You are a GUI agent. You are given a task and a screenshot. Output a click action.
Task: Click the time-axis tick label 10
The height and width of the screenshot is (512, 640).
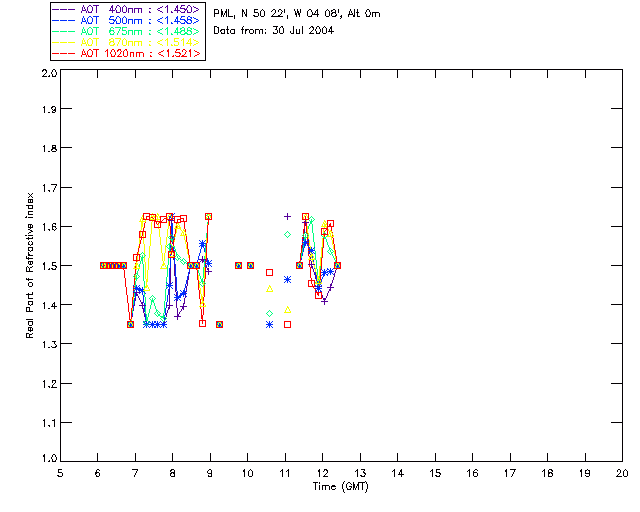247,473
